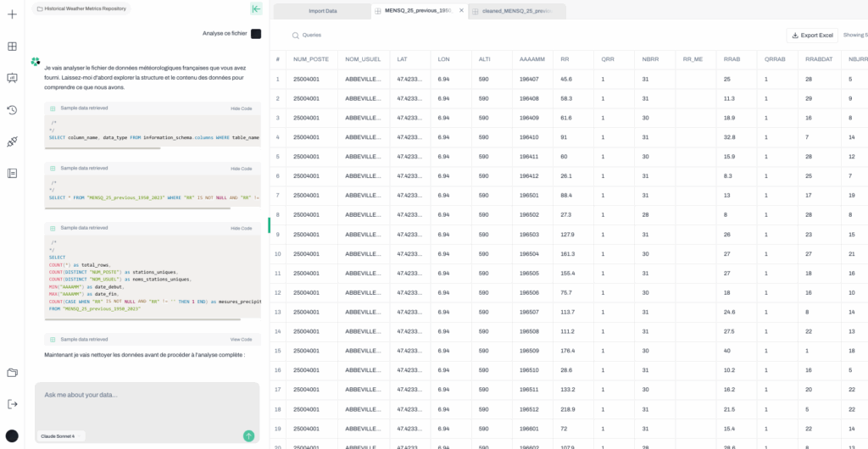Click the horizontal scrollbar under first SQL block
Screen dimensions: 868x449
coord(102,148)
